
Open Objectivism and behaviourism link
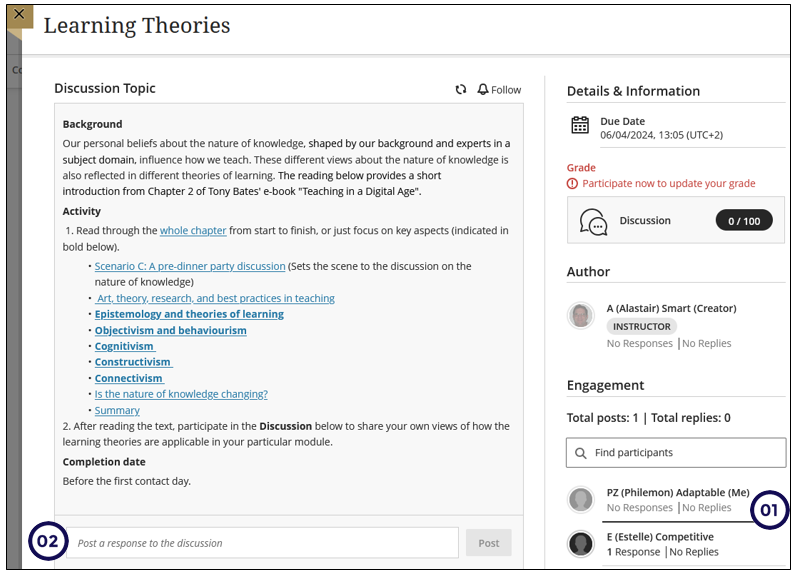click(x=170, y=331)
